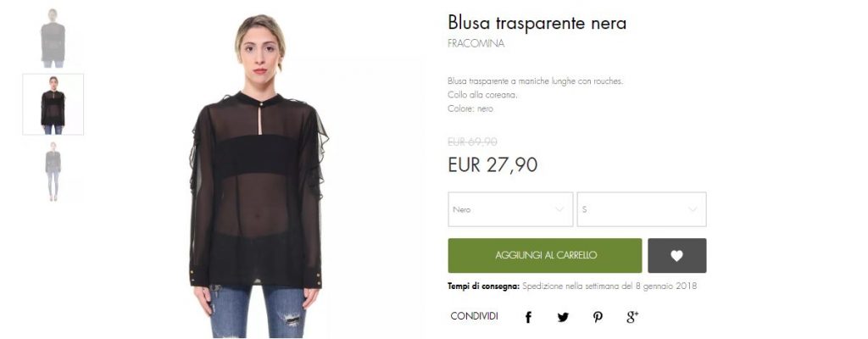
Task: Click the crossed-out EUR 69,90 price
Action: [x=472, y=142]
